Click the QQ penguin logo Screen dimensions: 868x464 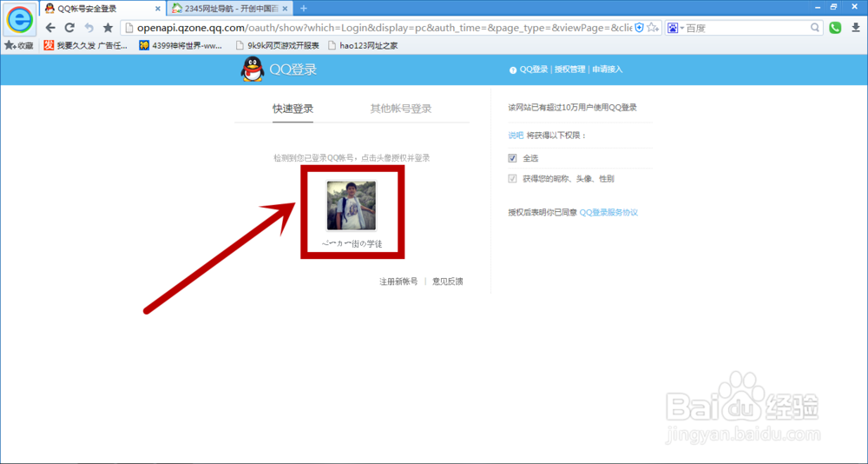253,70
